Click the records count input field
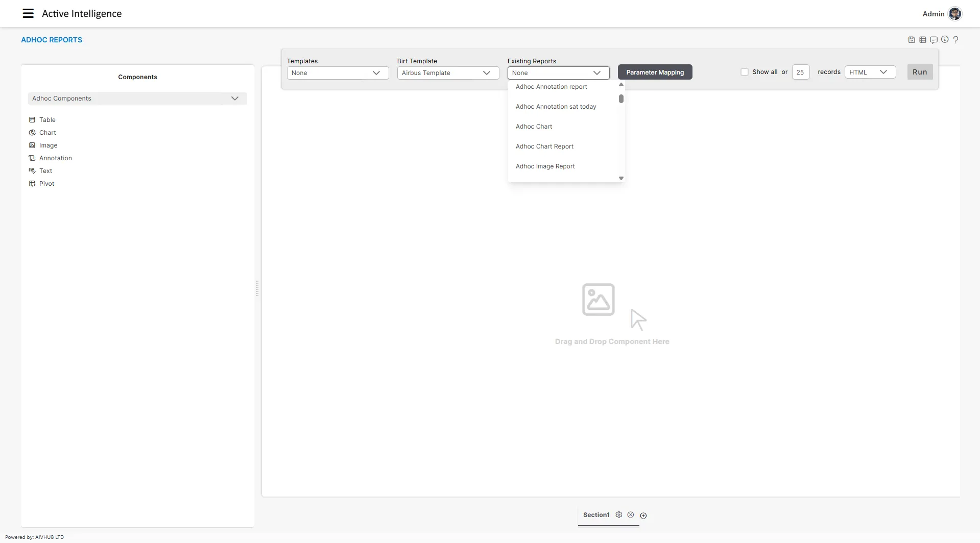980x543 pixels. (800, 72)
